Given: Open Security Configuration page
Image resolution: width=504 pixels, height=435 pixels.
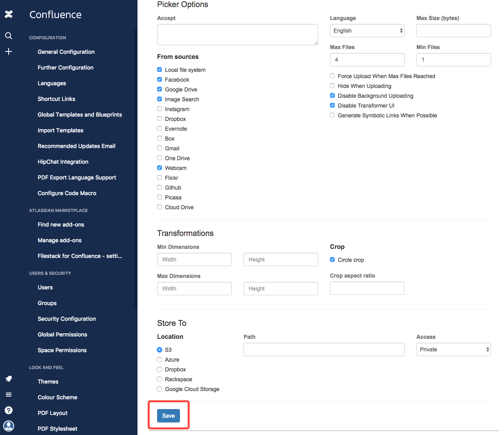Looking at the screenshot, I should pos(67,319).
